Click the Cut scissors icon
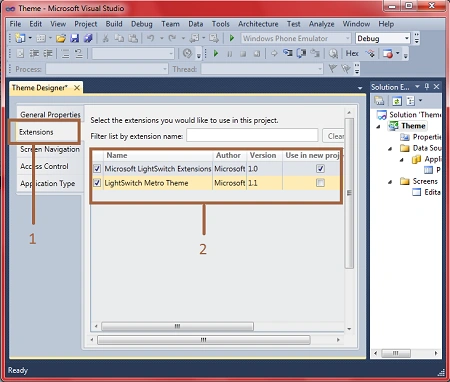The width and height of the screenshot is (450, 382). pos(105,38)
